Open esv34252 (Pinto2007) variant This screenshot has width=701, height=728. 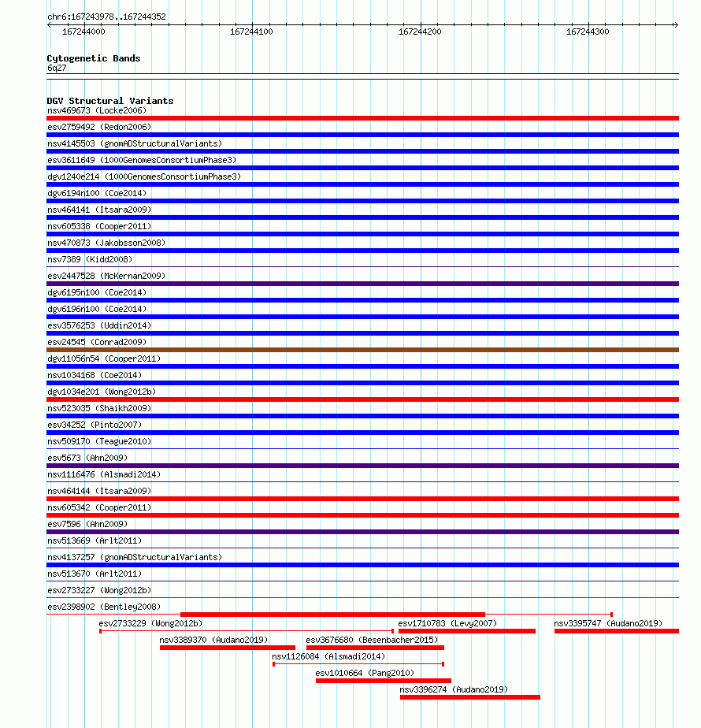tap(95, 425)
